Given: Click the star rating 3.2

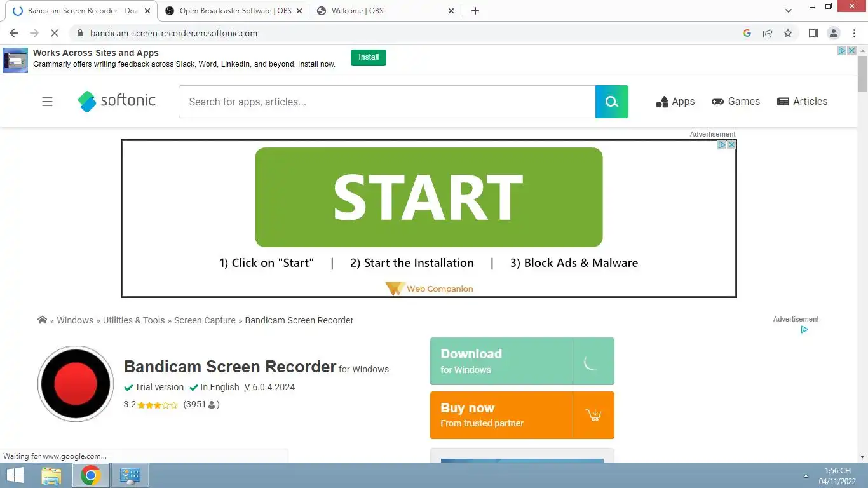Looking at the screenshot, I should (151, 405).
